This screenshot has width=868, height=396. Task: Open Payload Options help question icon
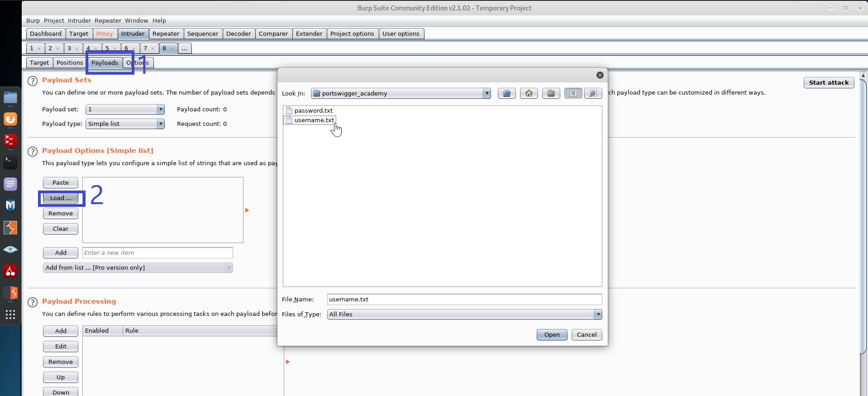(33, 152)
